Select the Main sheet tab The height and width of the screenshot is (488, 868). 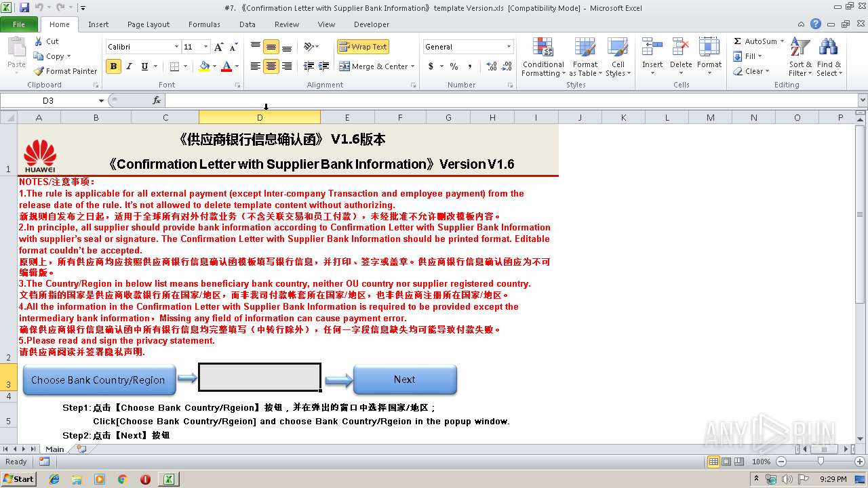pos(55,449)
